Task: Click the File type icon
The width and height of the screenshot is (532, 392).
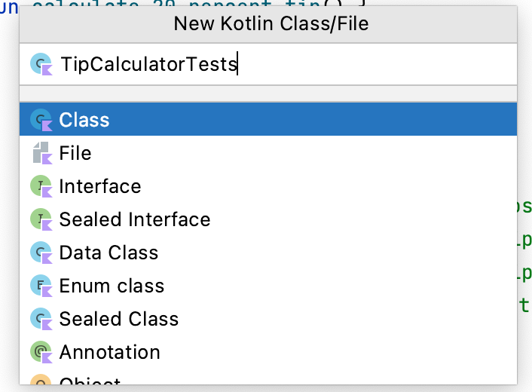Action: click(40, 153)
